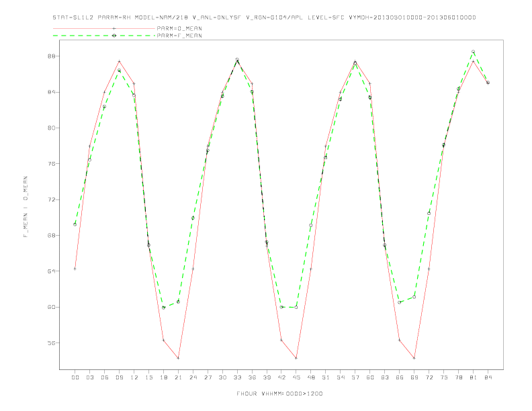Click the x-axis tick label 75
Screen dimensions: 532x411
click(444, 377)
